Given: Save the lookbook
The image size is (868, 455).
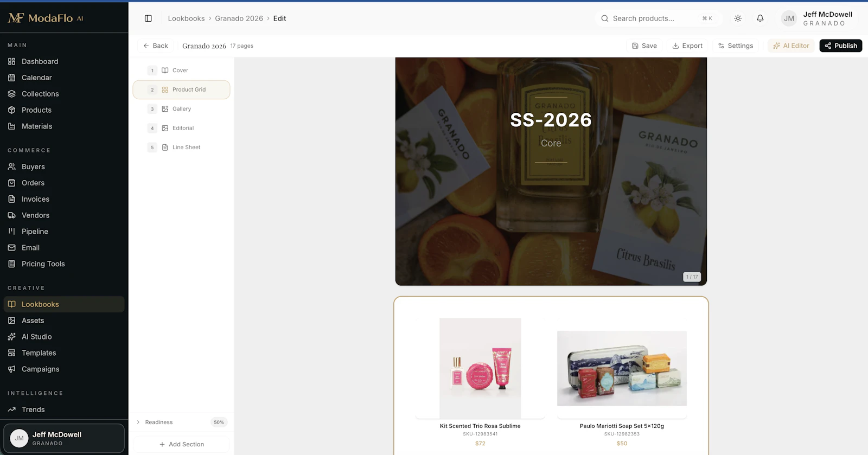Looking at the screenshot, I should (x=644, y=46).
